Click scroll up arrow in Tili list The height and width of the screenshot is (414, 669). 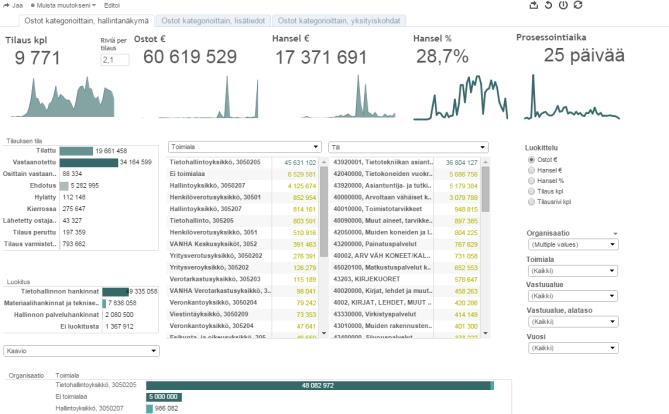[485, 163]
